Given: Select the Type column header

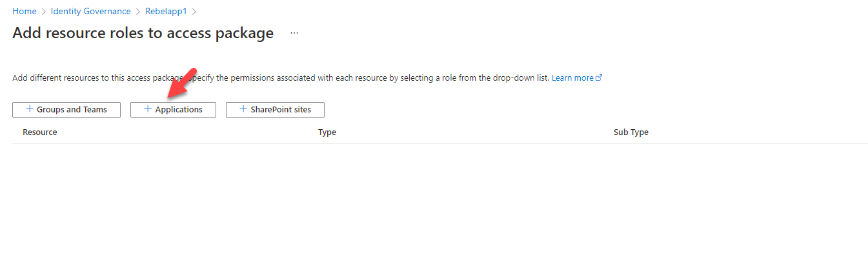Looking at the screenshot, I should click(327, 132).
